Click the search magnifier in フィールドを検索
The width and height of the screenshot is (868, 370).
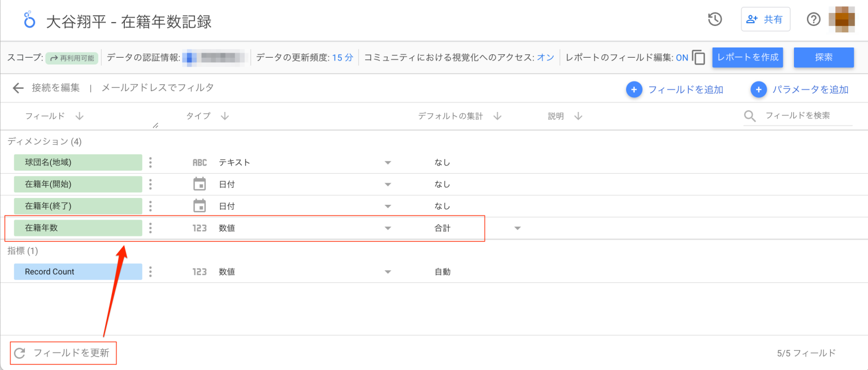pyautogui.click(x=749, y=116)
